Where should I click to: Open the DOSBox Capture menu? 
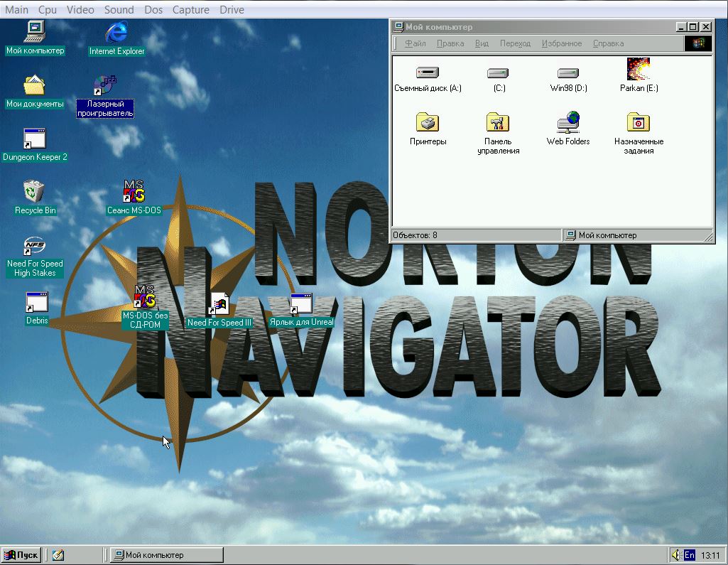pos(191,9)
